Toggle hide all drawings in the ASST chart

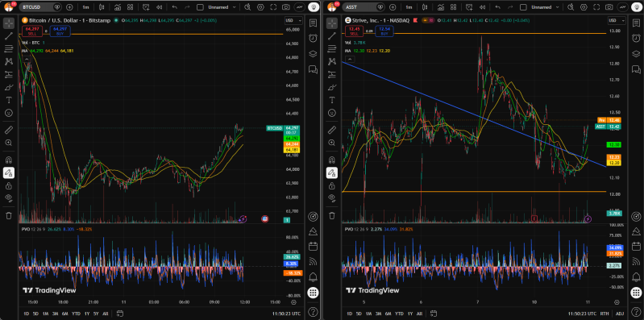point(331,198)
